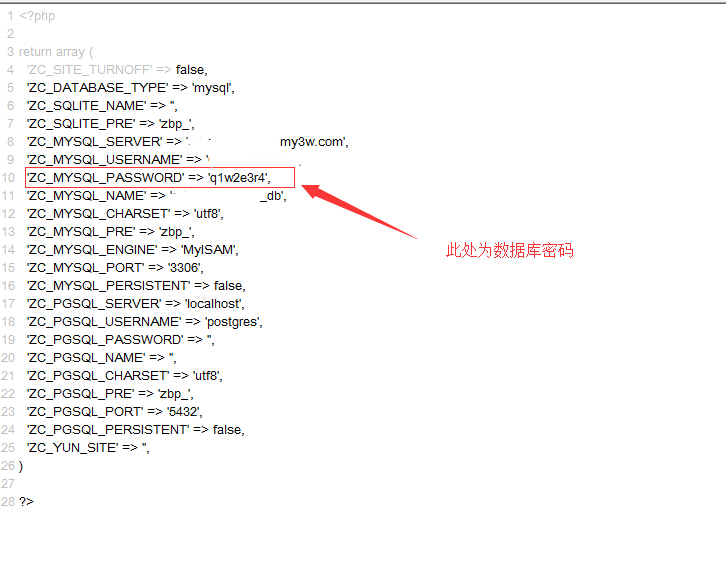This screenshot has width=726, height=574.
Task: Click the opening <?php tag
Action: pos(37,16)
